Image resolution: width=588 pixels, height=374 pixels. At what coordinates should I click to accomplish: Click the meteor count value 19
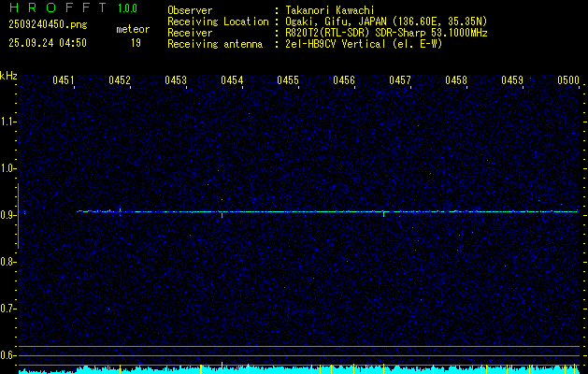click(136, 43)
